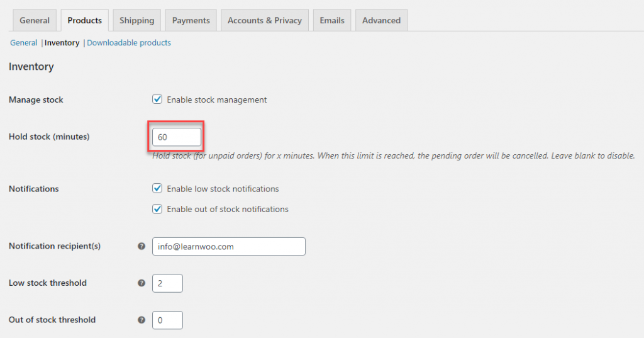Click the 'Enable low stock notifications' label
644x338 pixels.
tap(223, 189)
